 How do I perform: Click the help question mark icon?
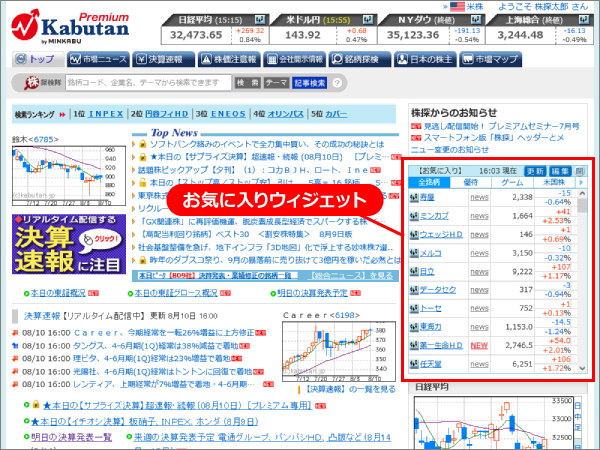(337, 83)
